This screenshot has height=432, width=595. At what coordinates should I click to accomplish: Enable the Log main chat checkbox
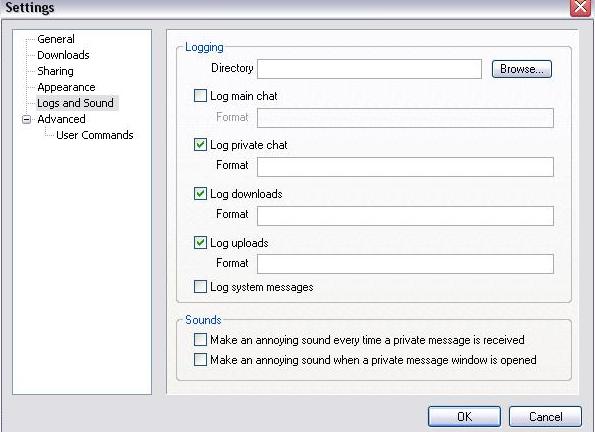tap(200, 95)
